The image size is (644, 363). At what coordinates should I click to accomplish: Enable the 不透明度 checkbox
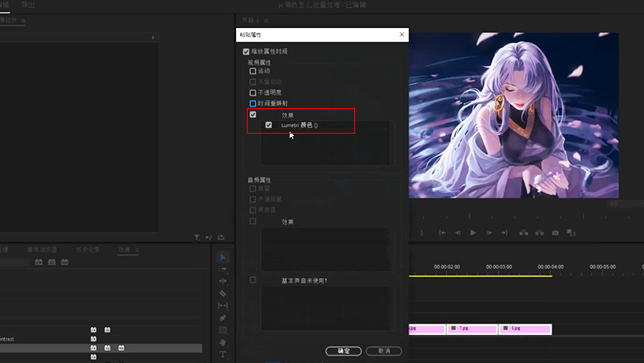pos(253,92)
